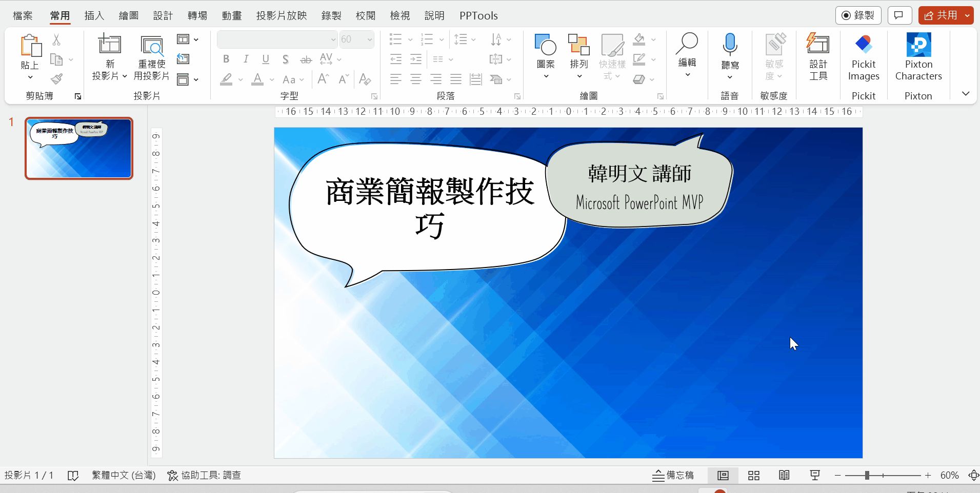The image size is (980, 493).
Task: Click the zoom slider handle
Action: 867,476
